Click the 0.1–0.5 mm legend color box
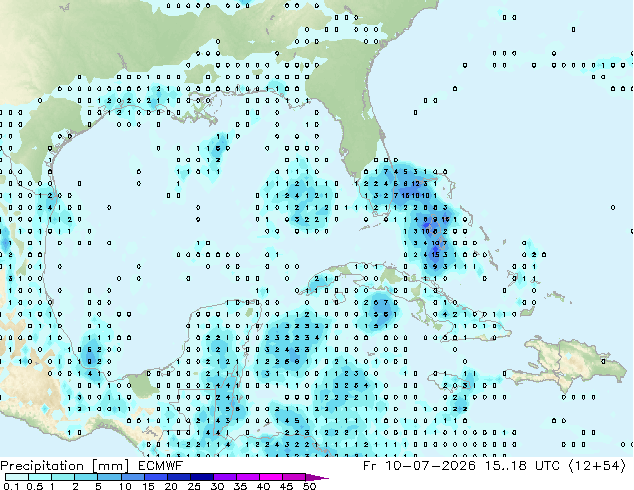 coord(17,477)
